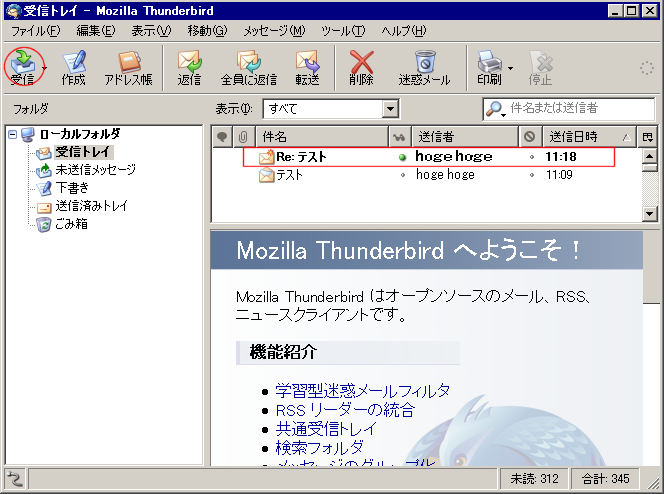Click the 停止 stop icon
The height and width of the screenshot is (494, 664).
pos(541,61)
